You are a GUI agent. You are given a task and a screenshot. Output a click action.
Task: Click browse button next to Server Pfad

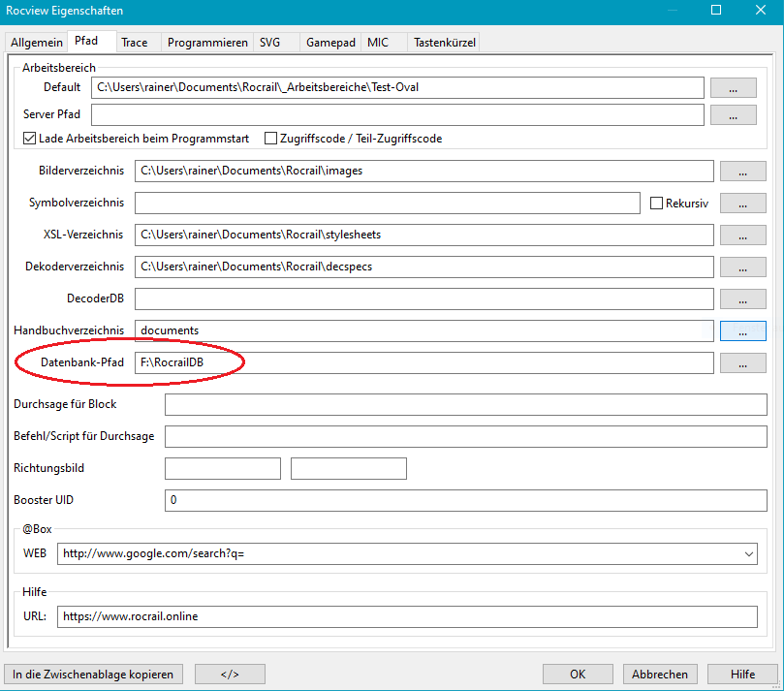pos(733,114)
